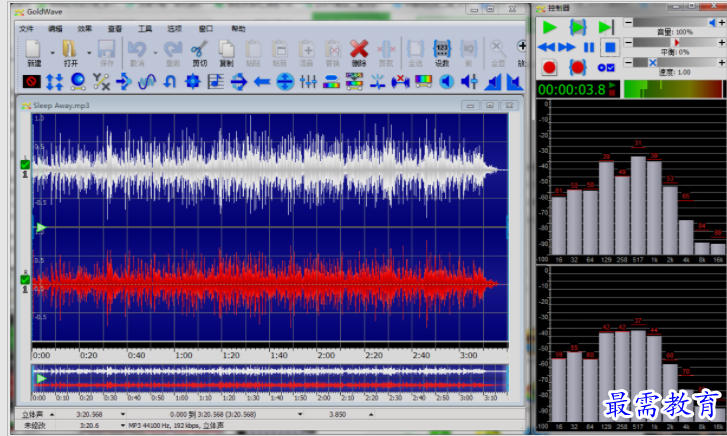Click the 打开 (Open) folder icon

point(70,49)
